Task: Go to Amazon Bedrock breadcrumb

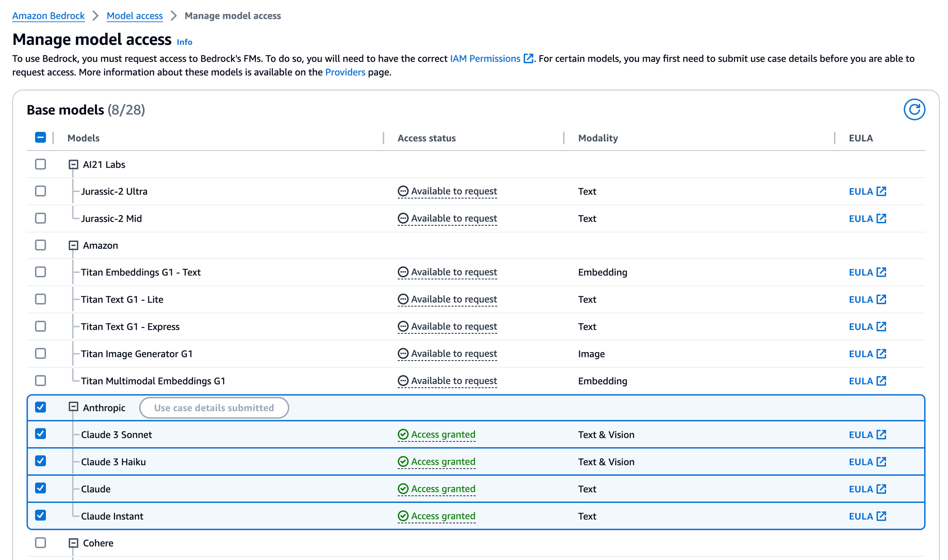Action: click(x=48, y=16)
